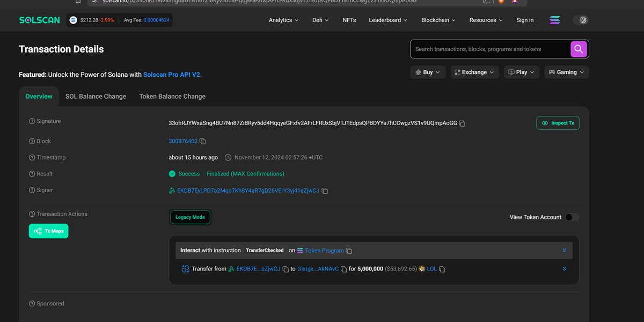Viewport: 644px width, 322px height.
Task: Click the Result help icon
Action: pos(32,174)
